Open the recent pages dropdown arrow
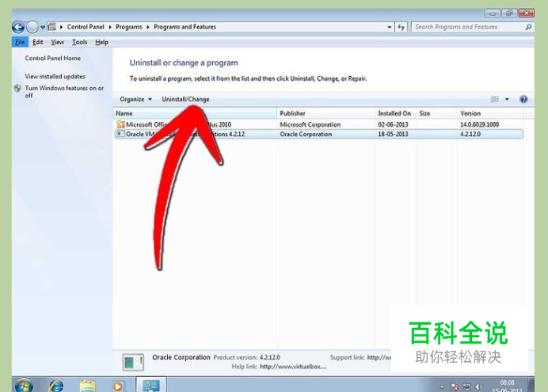Screen dimensions: 548x392 (43, 27)
